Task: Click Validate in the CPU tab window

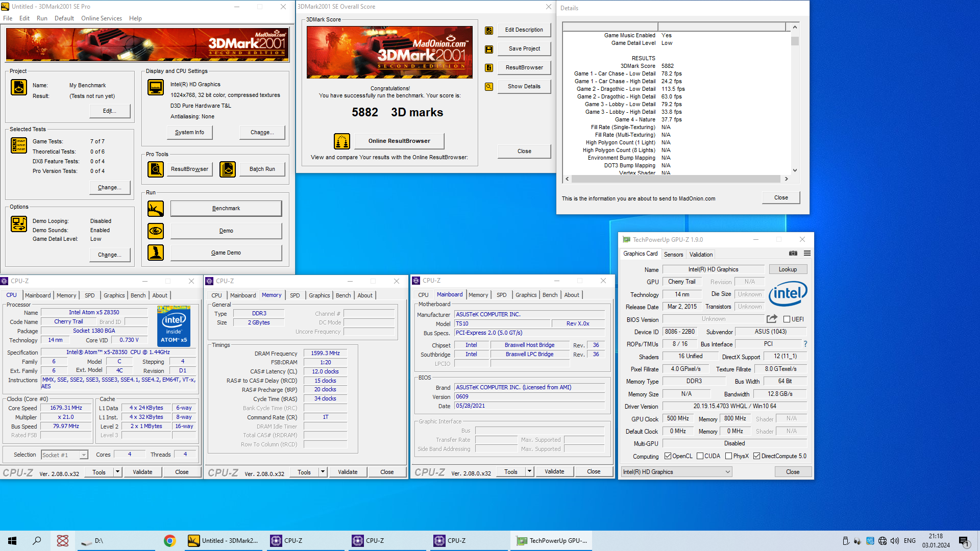Action: click(x=142, y=472)
